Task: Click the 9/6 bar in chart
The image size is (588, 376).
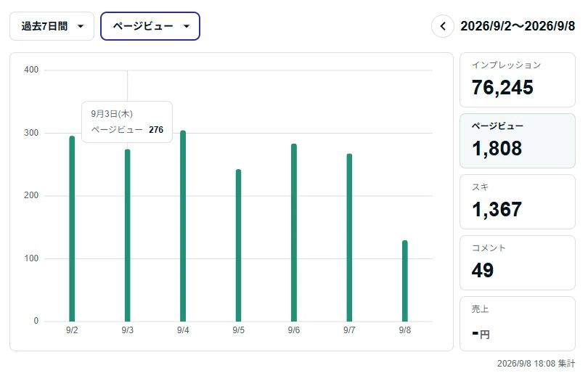Action: click(x=294, y=232)
